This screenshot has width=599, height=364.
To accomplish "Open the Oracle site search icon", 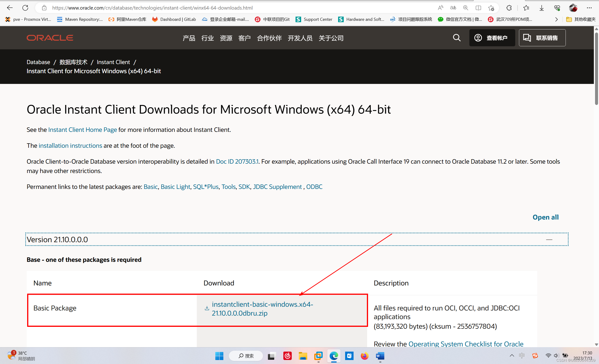I will coord(457,38).
